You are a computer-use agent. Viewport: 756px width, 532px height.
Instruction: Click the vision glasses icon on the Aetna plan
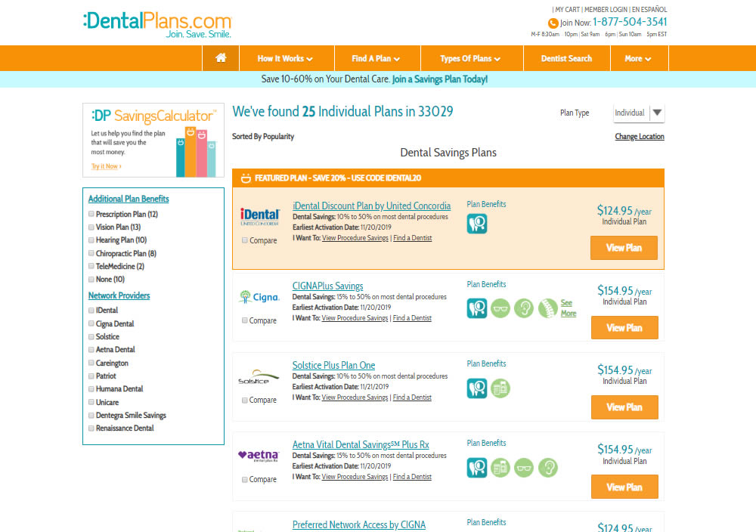coord(524,468)
